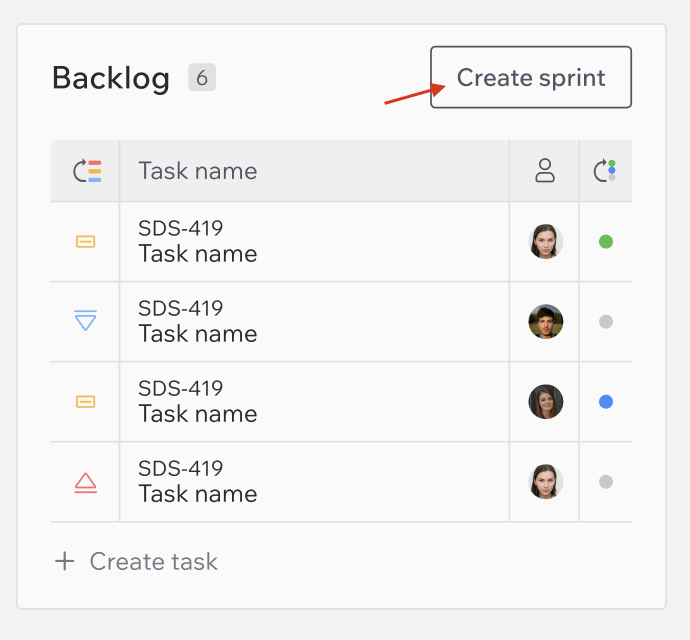Click the gray status dot in last row
Viewport: 690px width, 640px height.
606,482
